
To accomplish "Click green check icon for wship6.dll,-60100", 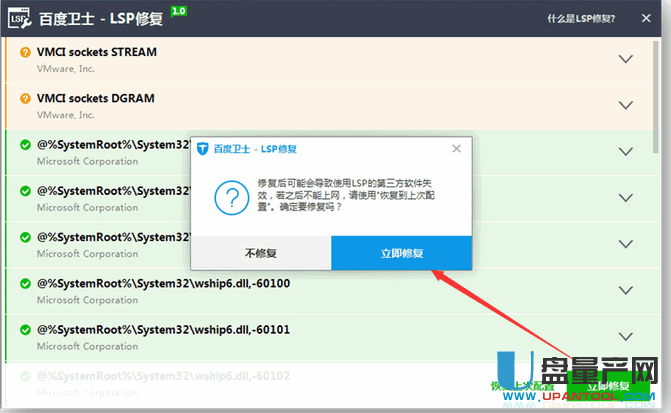I will pos(26,283).
